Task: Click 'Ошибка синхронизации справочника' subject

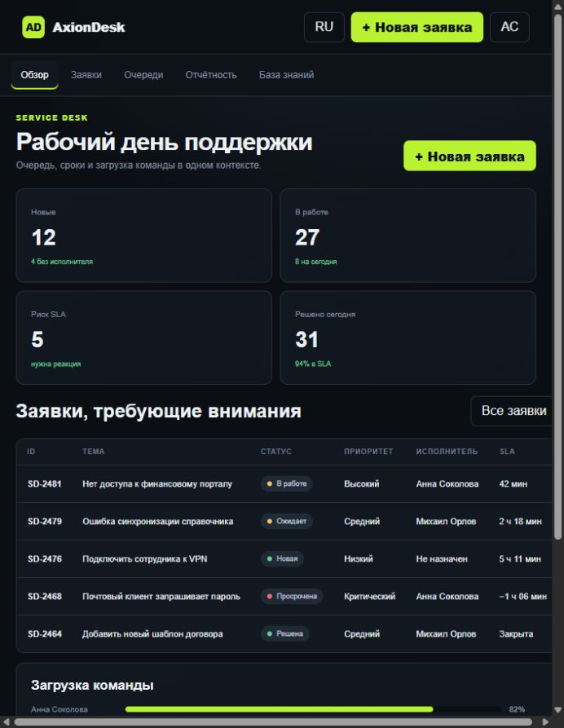Action: (x=158, y=522)
